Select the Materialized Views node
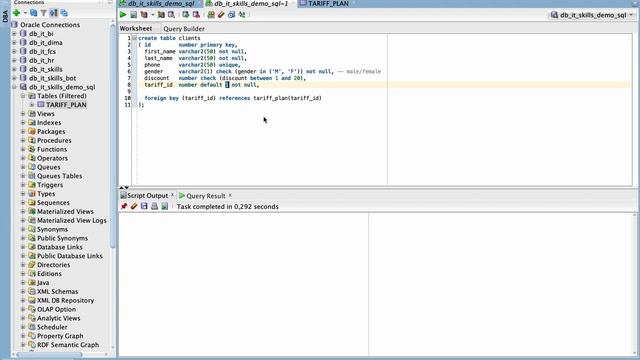This screenshot has height=360, width=640. (65, 211)
